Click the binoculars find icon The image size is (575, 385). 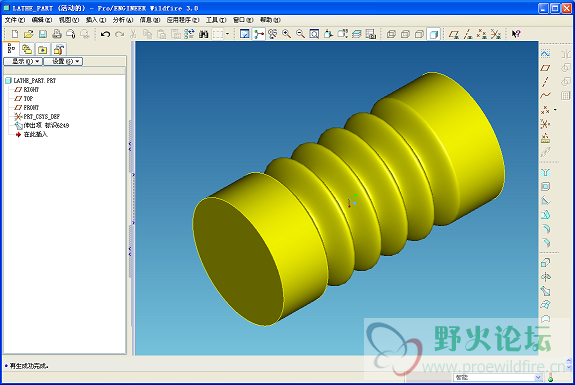tap(204, 34)
